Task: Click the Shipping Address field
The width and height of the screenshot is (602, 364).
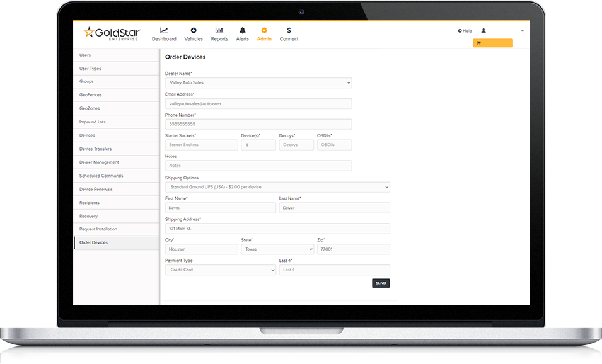Action: [x=277, y=229]
